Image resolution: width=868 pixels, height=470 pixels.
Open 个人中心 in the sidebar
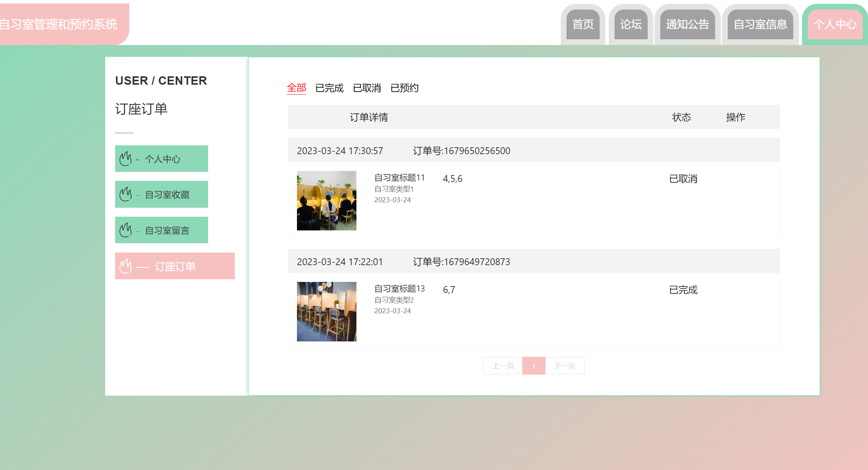162,159
